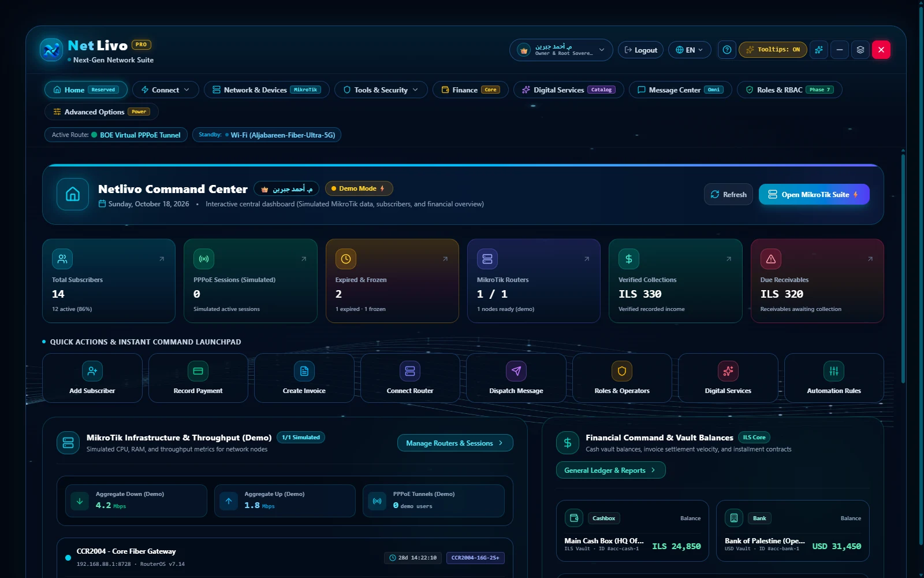Toggle the Tooltips: ON switch
This screenshot has height=578, width=924.
tap(773, 50)
